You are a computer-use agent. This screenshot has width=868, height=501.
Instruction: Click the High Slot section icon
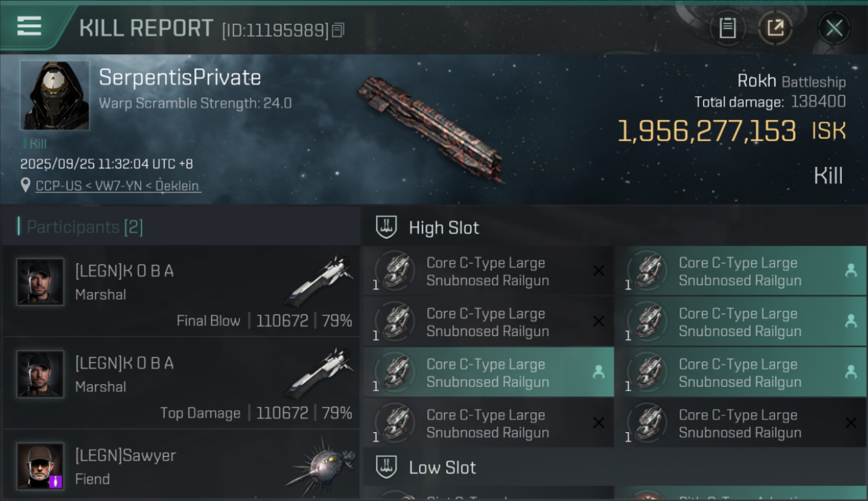pyautogui.click(x=386, y=227)
